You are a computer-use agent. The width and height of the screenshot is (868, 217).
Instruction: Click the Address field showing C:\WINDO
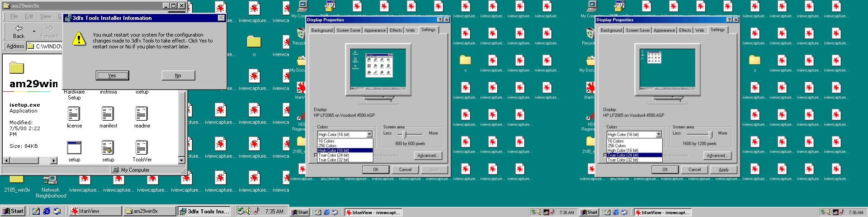44,46
